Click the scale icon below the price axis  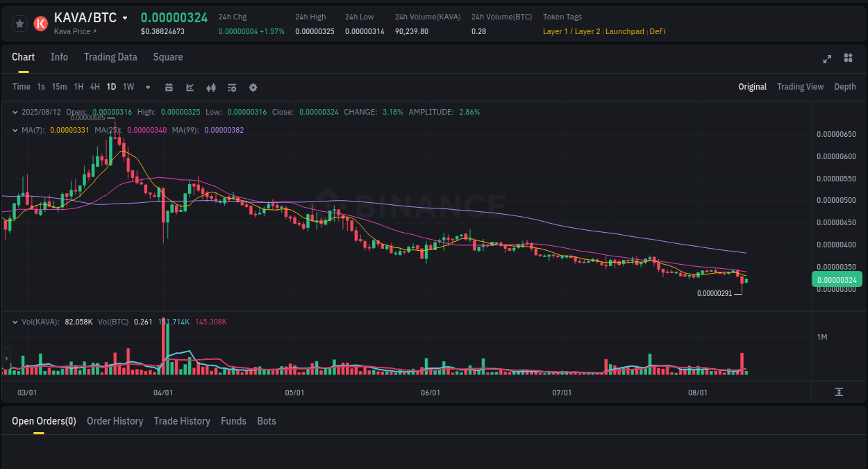tap(838, 392)
